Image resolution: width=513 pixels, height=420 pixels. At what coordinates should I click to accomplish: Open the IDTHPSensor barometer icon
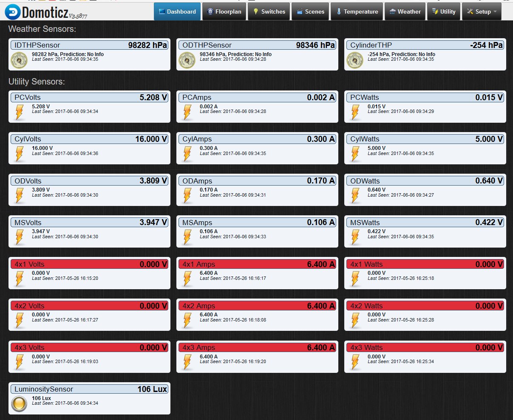(19, 60)
